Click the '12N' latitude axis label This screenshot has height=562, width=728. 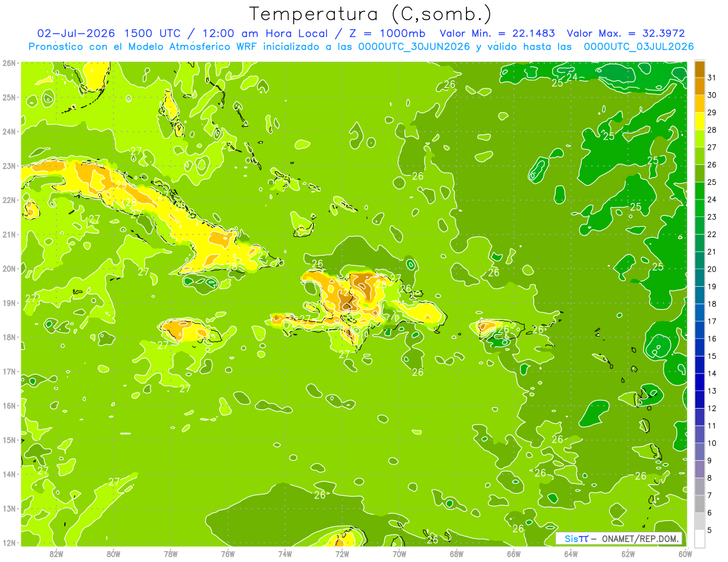click(9, 543)
